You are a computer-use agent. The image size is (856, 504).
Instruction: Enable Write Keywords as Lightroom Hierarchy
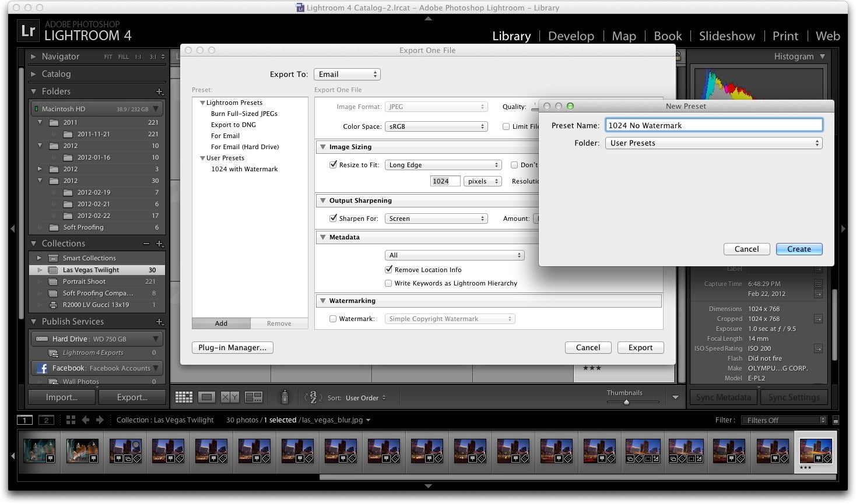tap(388, 283)
